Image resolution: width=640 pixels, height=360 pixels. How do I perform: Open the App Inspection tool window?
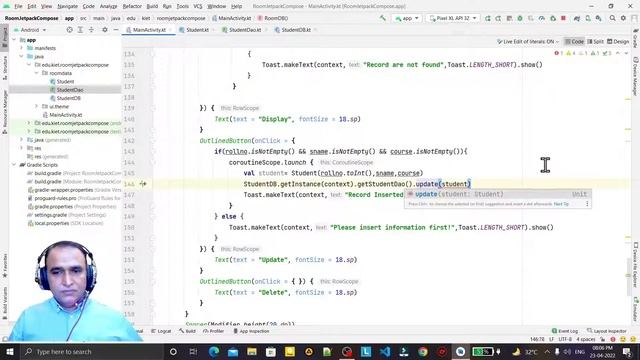click(251, 331)
